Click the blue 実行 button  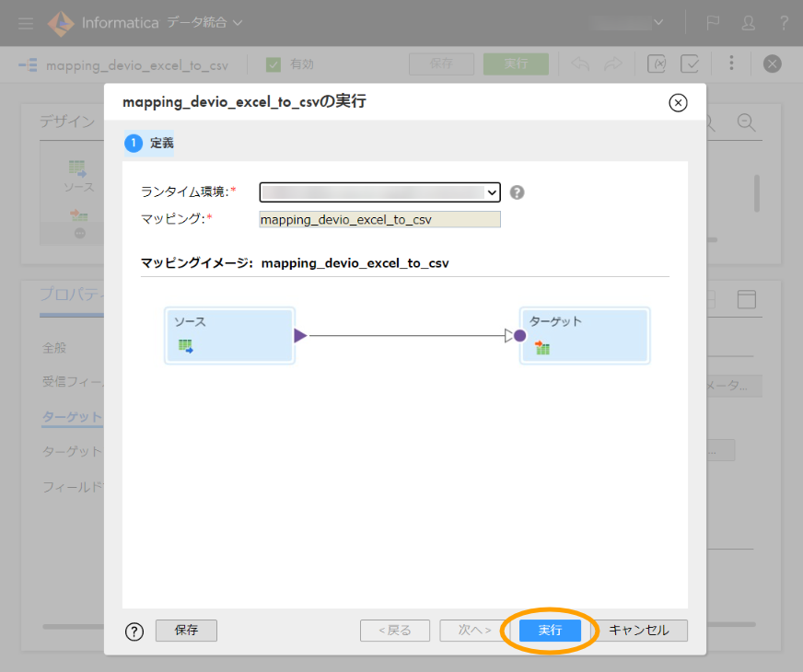click(550, 631)
